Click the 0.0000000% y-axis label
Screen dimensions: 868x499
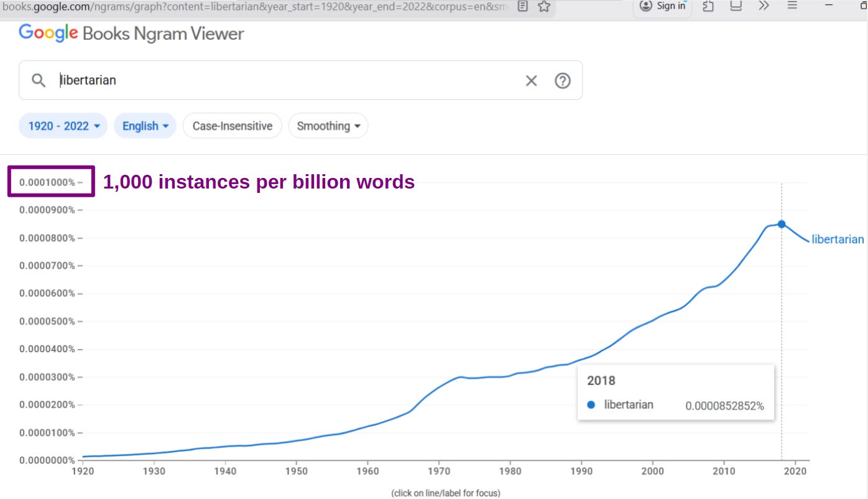tap(47, 460)
